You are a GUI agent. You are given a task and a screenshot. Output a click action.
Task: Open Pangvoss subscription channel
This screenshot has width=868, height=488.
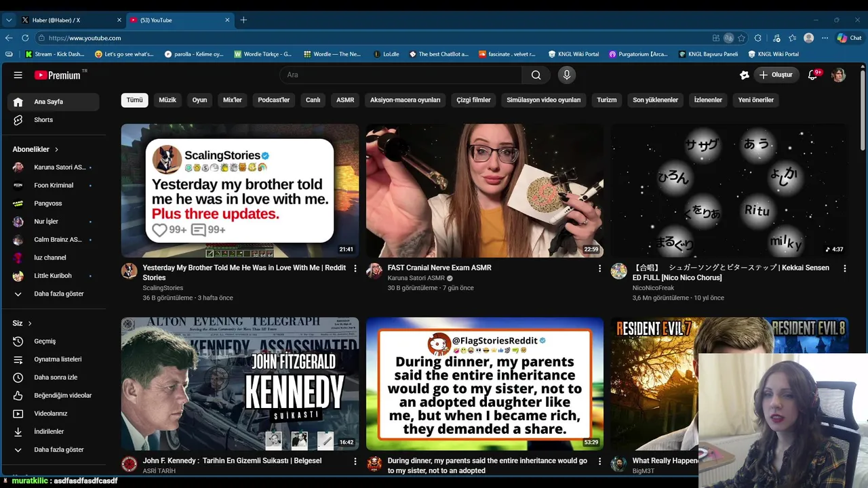(x=53, y=203)
